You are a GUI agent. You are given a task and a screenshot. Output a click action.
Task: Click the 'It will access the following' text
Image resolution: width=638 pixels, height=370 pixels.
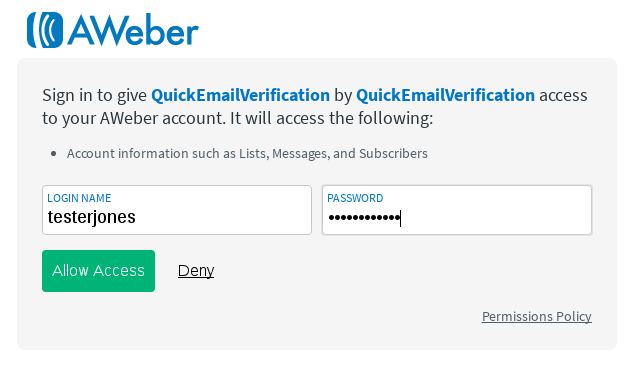(x=332, y=118)
